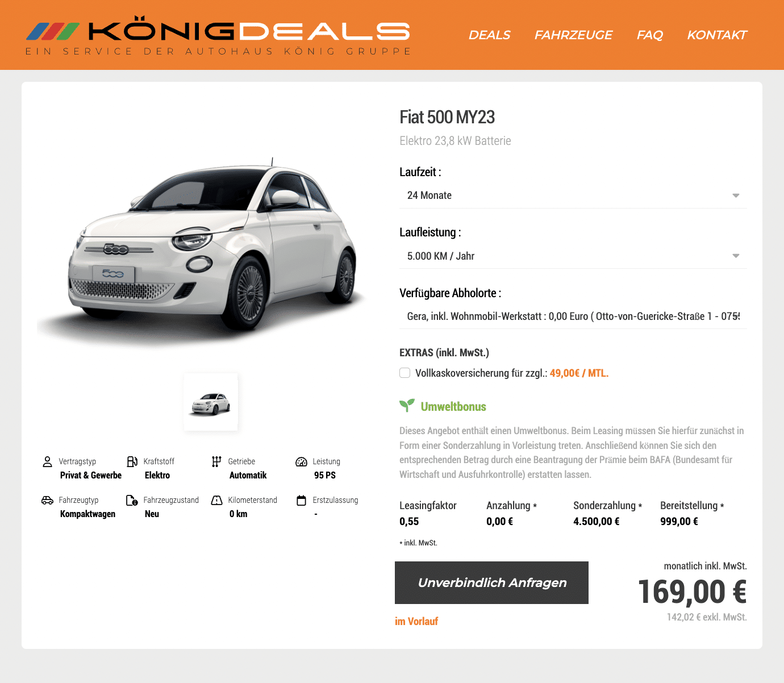The height and width of the screenshot is (683, 784).
Task: Click the Erstzulassung calendar icon
Action: pos(301,500)
